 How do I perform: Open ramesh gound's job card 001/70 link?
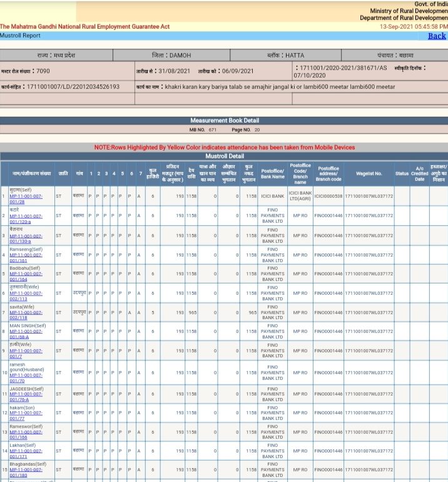point(26,378)
